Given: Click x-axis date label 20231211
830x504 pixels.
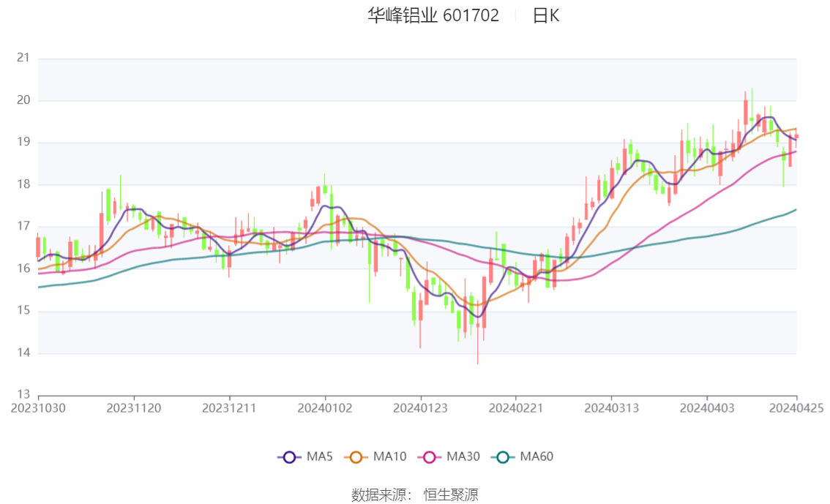Looking at the screenshot, I should (229, 408).
